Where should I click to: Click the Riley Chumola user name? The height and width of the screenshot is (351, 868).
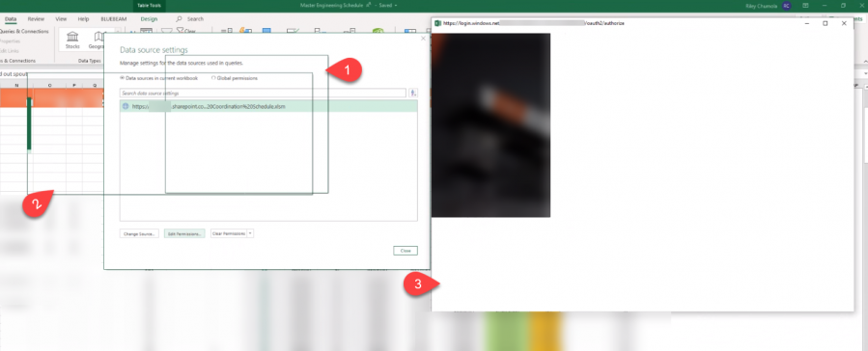(762, 6)
